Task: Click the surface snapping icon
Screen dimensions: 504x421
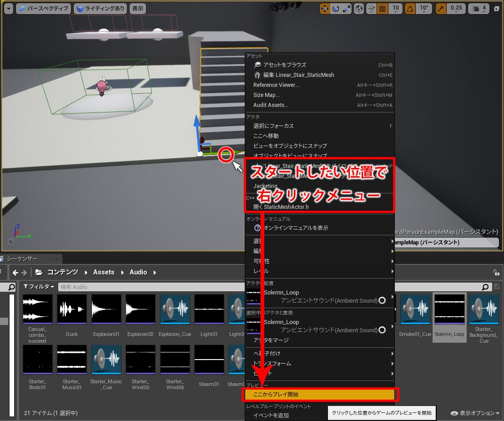Action: pos(371,8)
